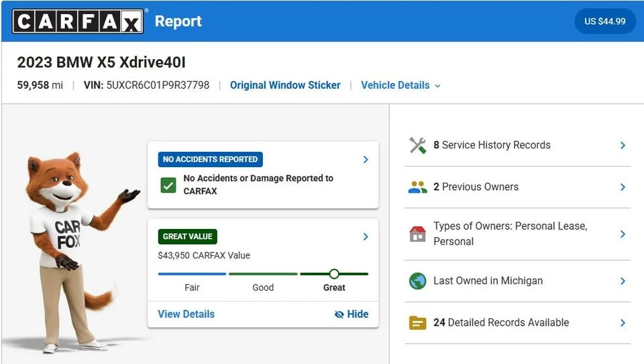Click Hide with crossed-eye icon
Screen dimensions: 644x364
pos(352,314)
